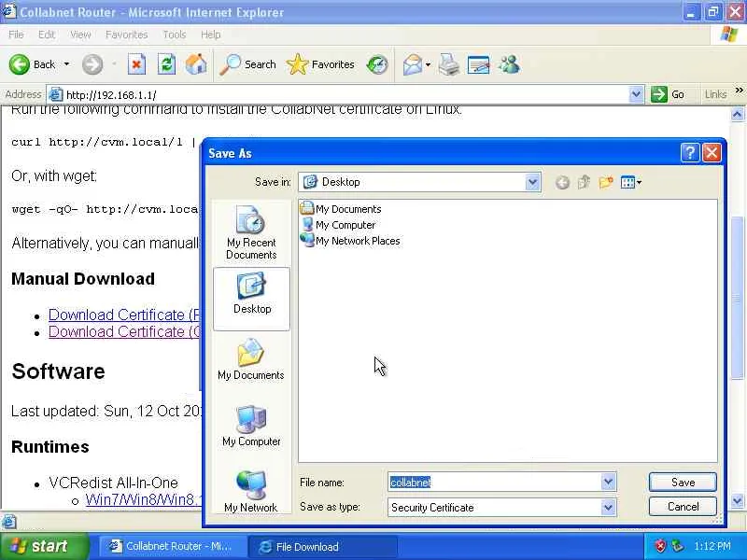Viewport: 747px width, 560px height.
Task: Open the Favorites menu
Action: click(126, 35)
